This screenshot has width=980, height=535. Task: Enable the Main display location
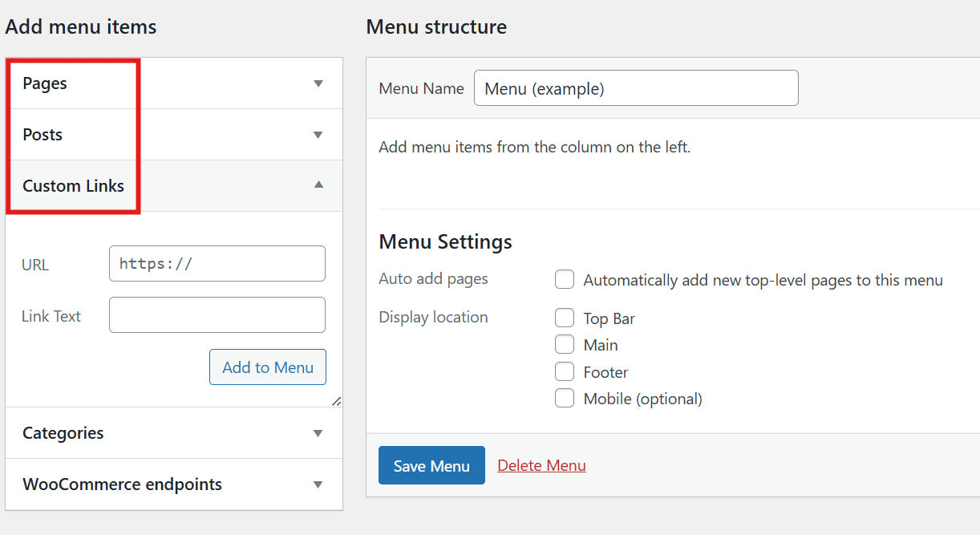click(565, 344)
